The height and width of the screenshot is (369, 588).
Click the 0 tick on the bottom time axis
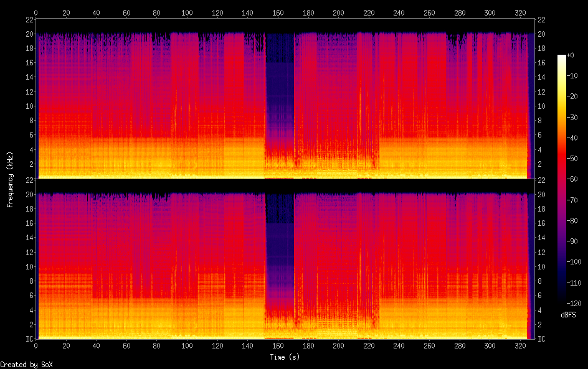36,345
